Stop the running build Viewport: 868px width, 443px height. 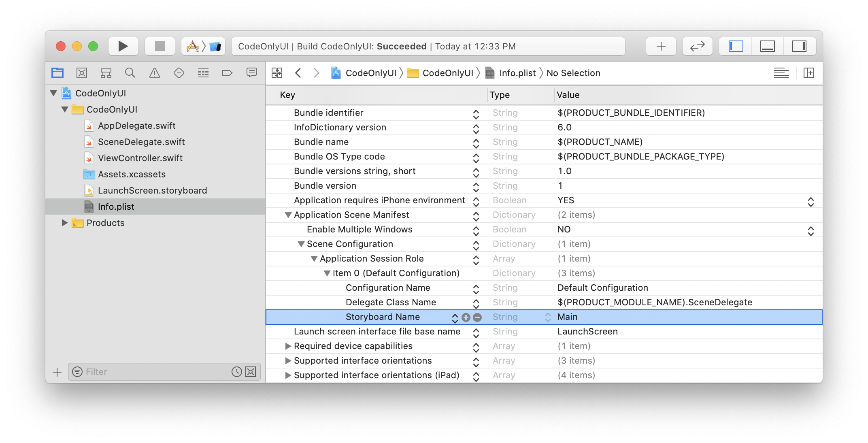pyautogui.click(x=160, y=46)
